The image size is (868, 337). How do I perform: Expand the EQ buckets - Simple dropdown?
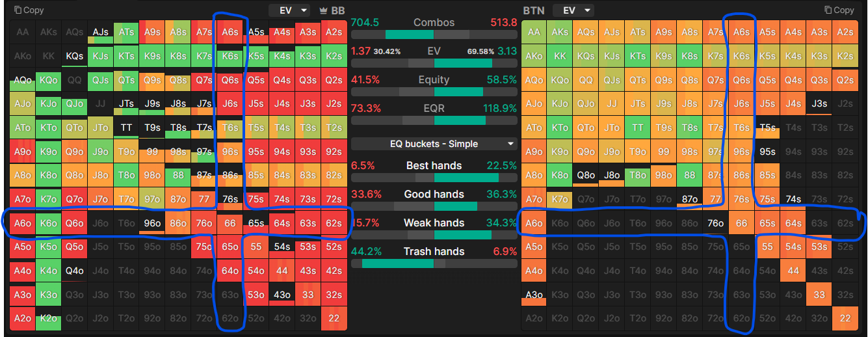434,144
